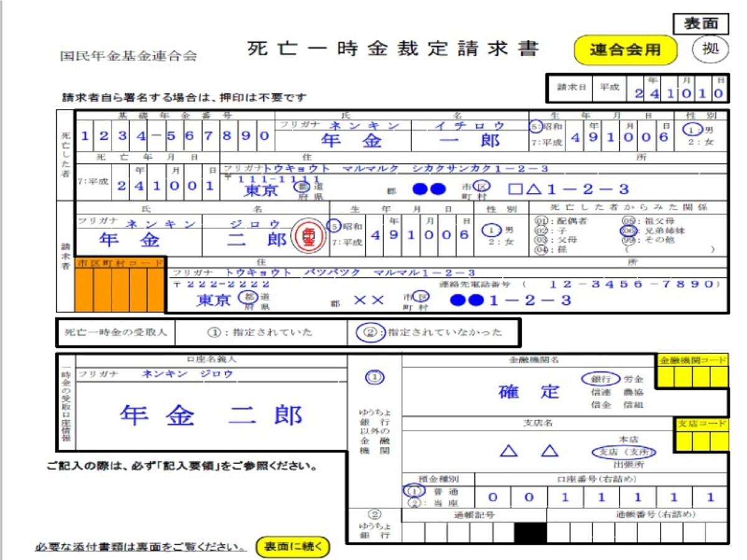747x560 pixels.
Task: Click the 請求日 date digits 241010
Action: (680, 94)
